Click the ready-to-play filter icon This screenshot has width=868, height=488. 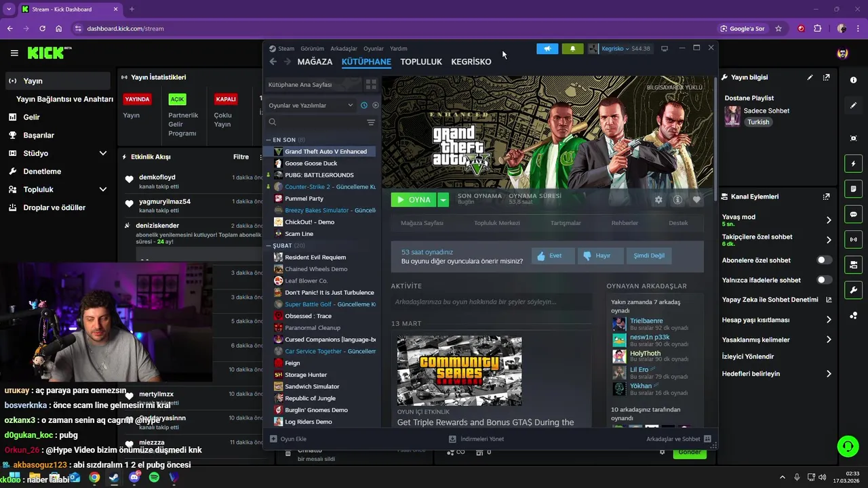(376, 105)
